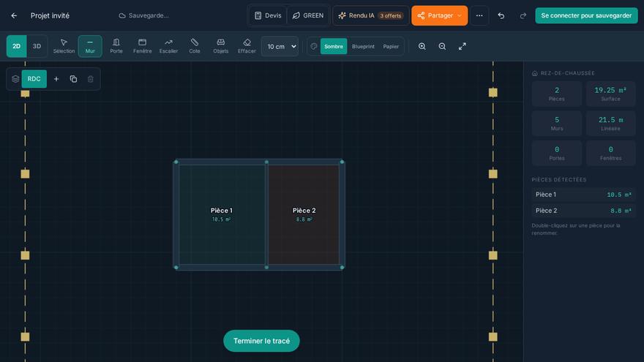The image size is (644, 362).
Task: Delete the current floor
Action: [90, 79]
